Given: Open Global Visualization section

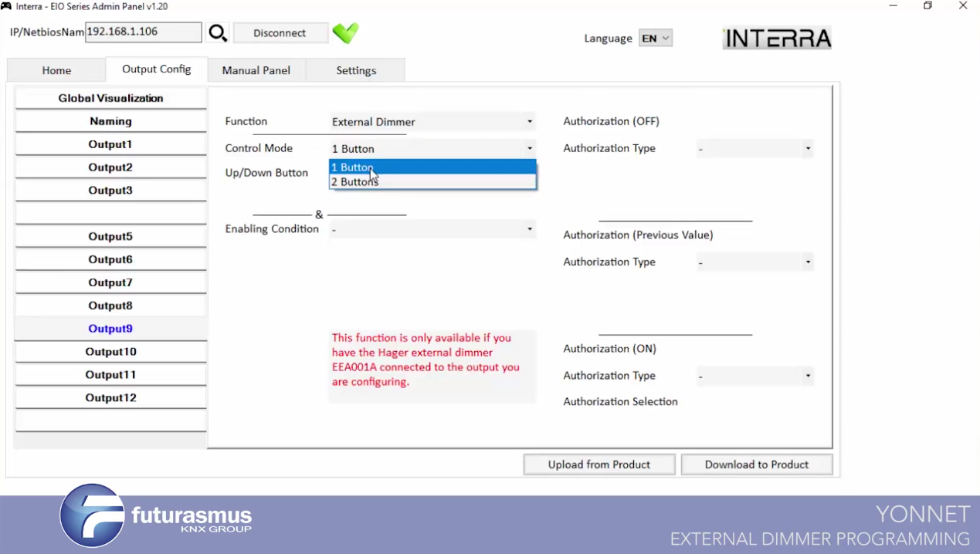Looking at the screenshot, I should point(110,98).
